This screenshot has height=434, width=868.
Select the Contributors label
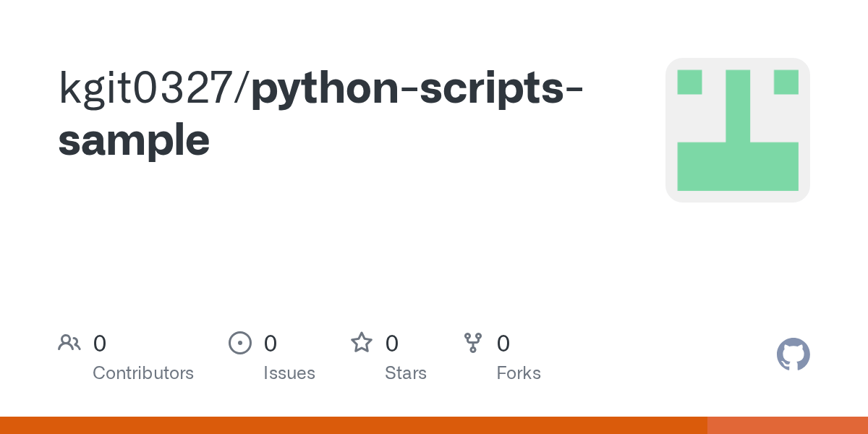[143, 373]
